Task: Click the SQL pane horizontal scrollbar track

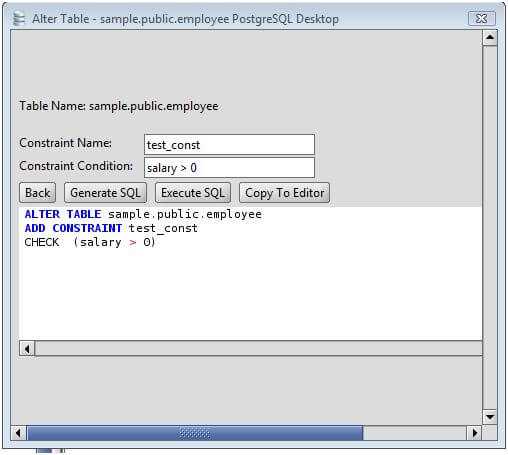Action: [x=258, y=349]
